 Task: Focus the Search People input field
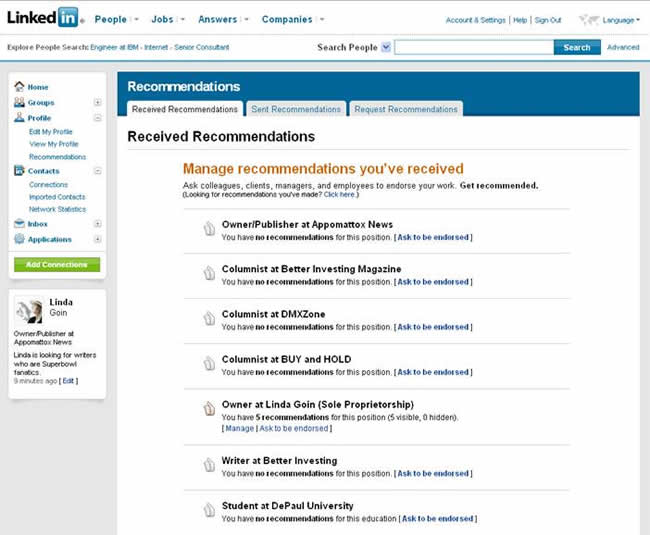(474, 47)
